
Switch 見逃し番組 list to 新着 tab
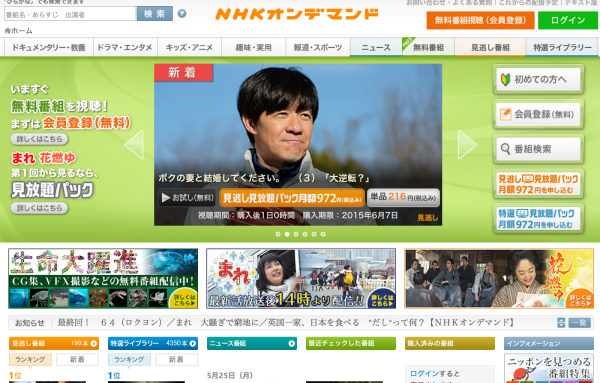coord(77,359)
